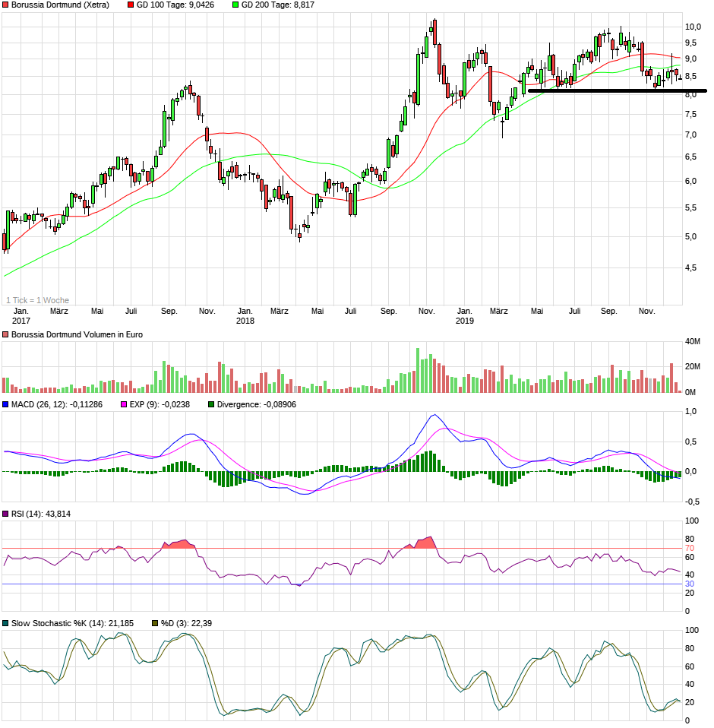Viewport: 714px width, 728px height.
Task: Click the 'Jan. 2018' time axis label
Action: [245, 316]
